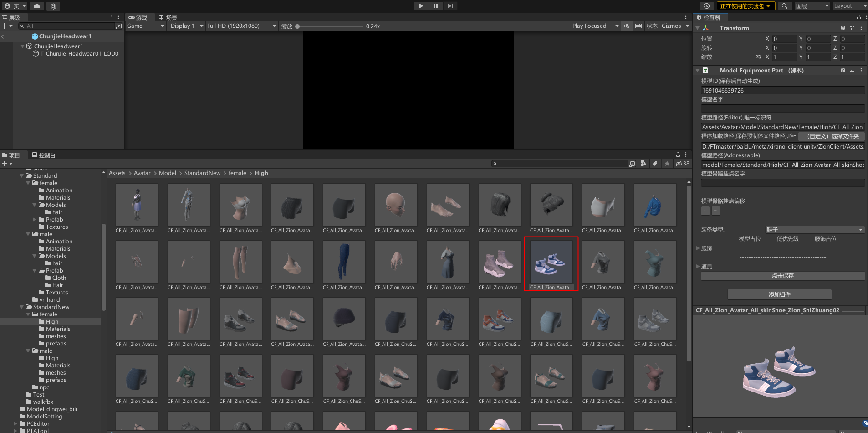Open the Play Focused dropdown
868x433 pixels.
tap(595, 26)
